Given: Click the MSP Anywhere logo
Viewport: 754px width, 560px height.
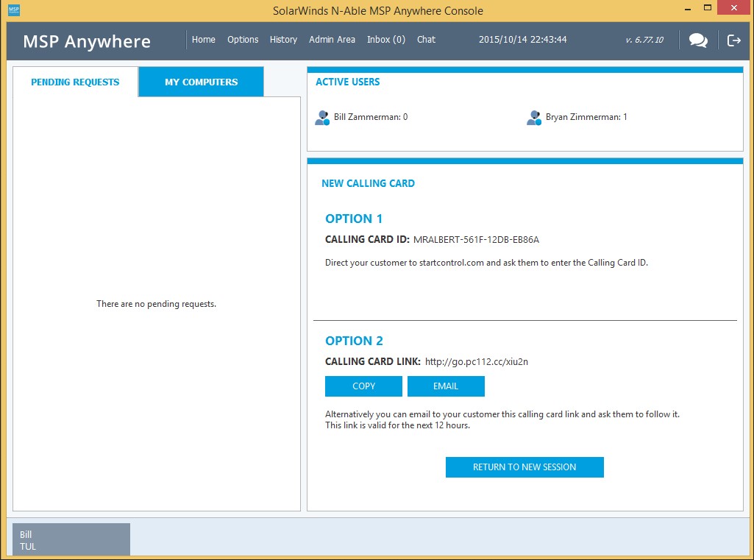Looking at the screenshot, I should click(86, 42).
